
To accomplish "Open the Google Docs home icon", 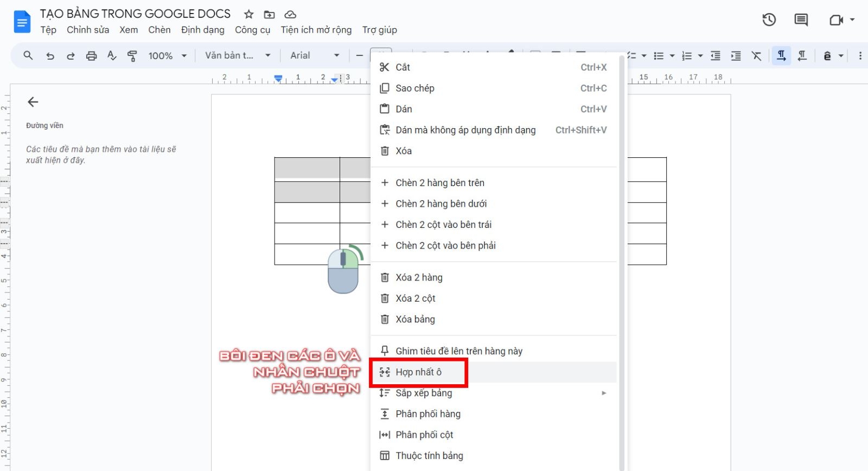I will (22, 22).
